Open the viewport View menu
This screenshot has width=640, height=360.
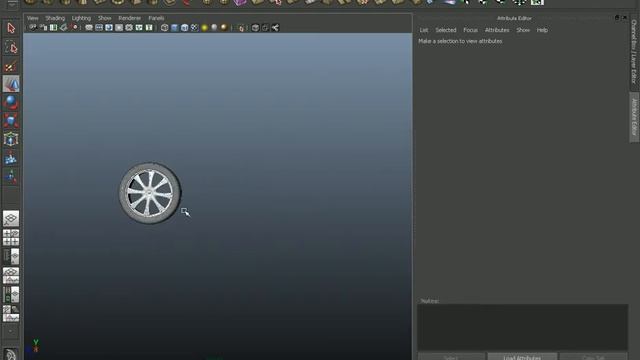[33, 18]
